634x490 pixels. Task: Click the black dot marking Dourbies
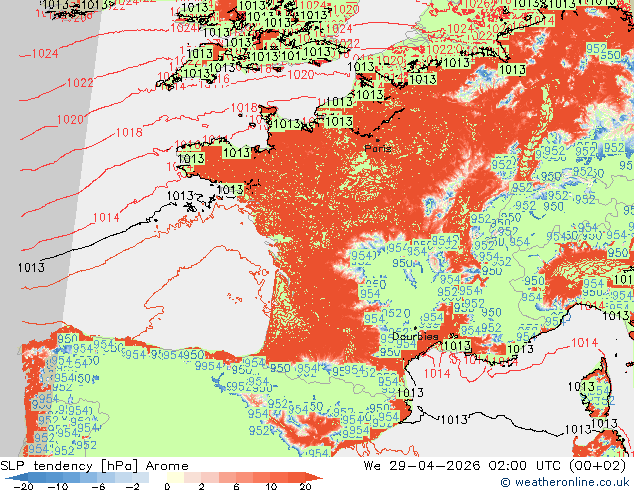[415, 328]
